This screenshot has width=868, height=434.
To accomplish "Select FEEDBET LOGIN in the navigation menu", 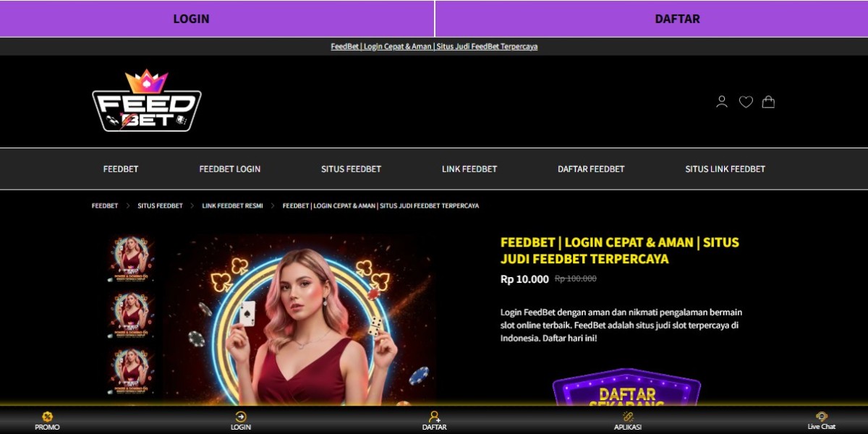I will click(x=230, y=169).
